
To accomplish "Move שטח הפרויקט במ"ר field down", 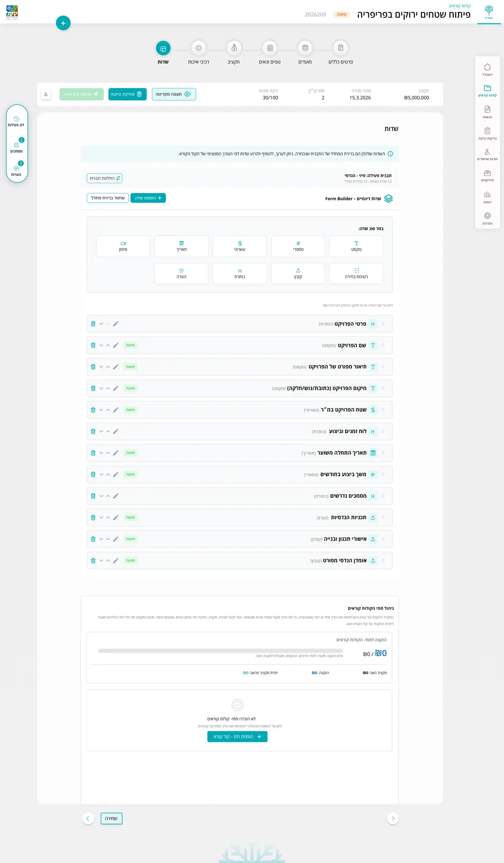I will click(x=101, y=410).
